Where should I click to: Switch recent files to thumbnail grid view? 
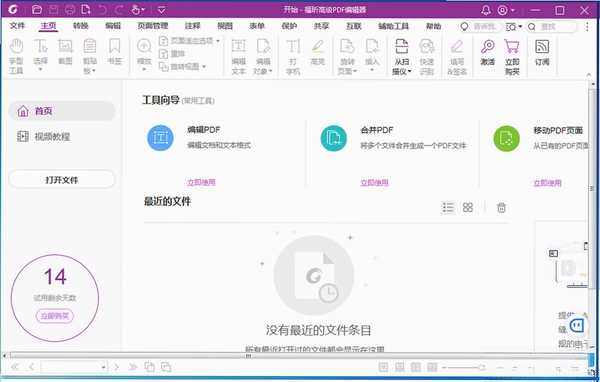tap(468, 207)
